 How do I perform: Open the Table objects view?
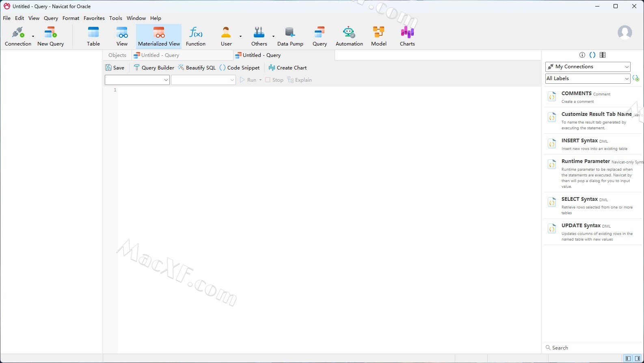(93, 37)
